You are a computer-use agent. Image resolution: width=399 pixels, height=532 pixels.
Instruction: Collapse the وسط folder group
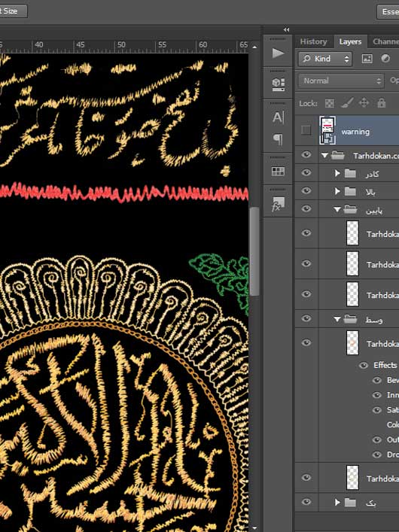pyautogui.click(x=337, y=319)
